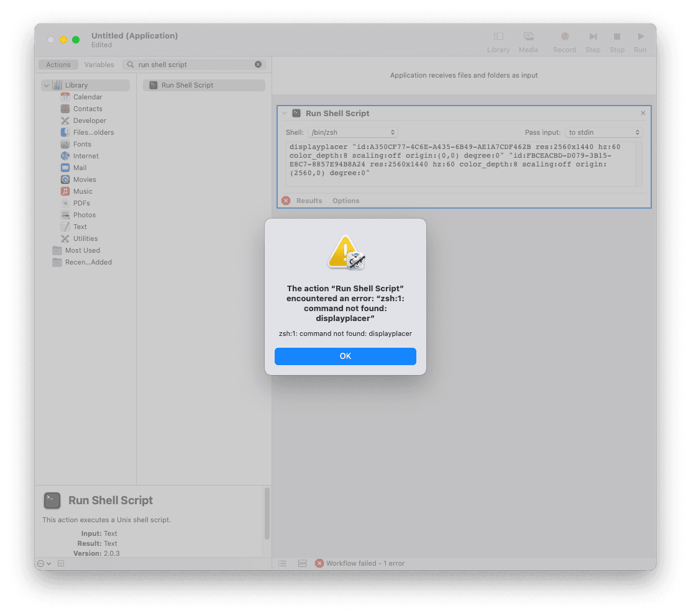The image size is (691, 616).
Task: Click the warning icon in the error dialog
Action: coord(345,252)
